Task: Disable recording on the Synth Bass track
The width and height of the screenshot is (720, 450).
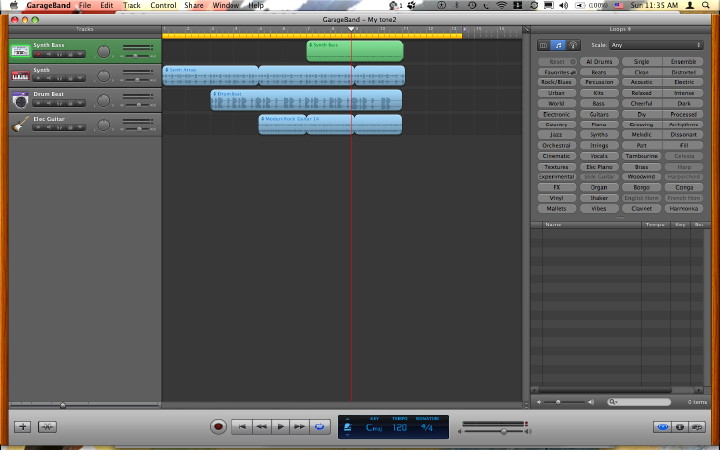Action: [x=38, y=54]
